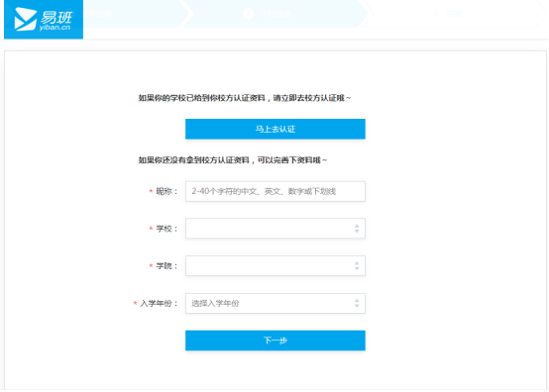Click the Yiban logo at top left
The height and width of the screenshot is (392, 549).
[44, 20]
